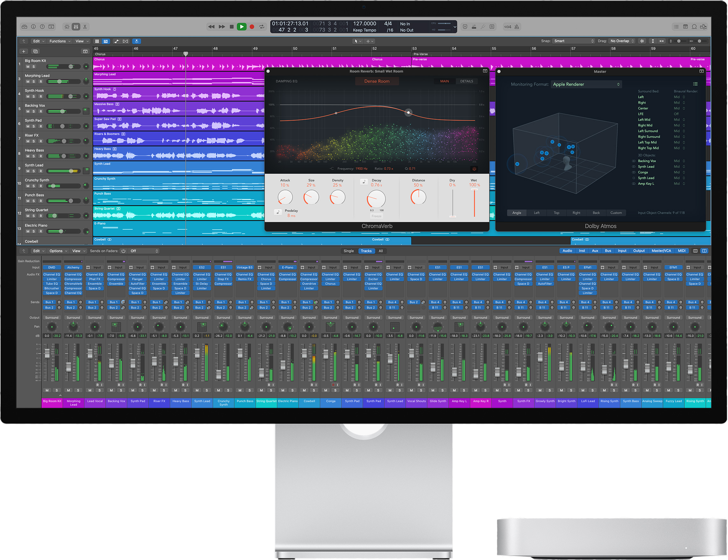Open Tracks area Functions menu
Screen dimensions: 728x560
pyautogui.click(x=60, y=41)
